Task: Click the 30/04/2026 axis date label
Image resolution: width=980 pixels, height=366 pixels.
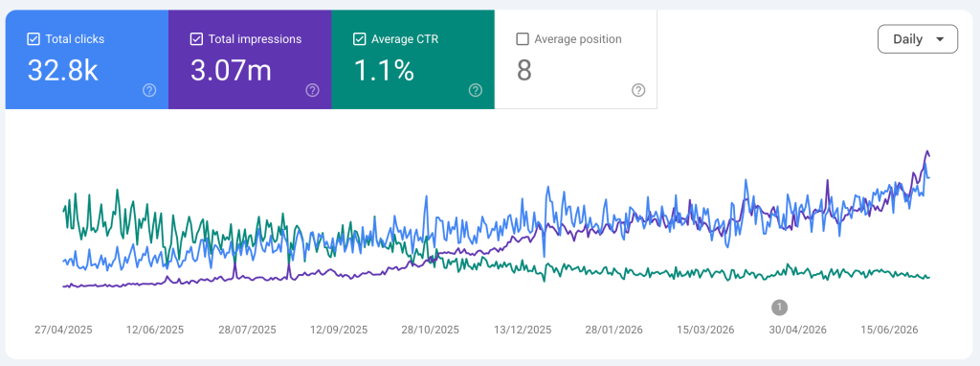Action: [x=797, y=330]
